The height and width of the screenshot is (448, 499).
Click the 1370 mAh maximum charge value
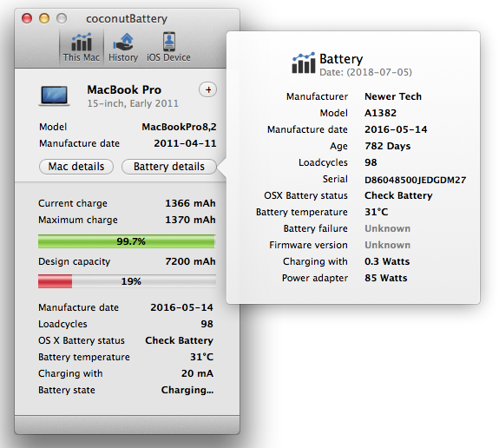[190, 220]
